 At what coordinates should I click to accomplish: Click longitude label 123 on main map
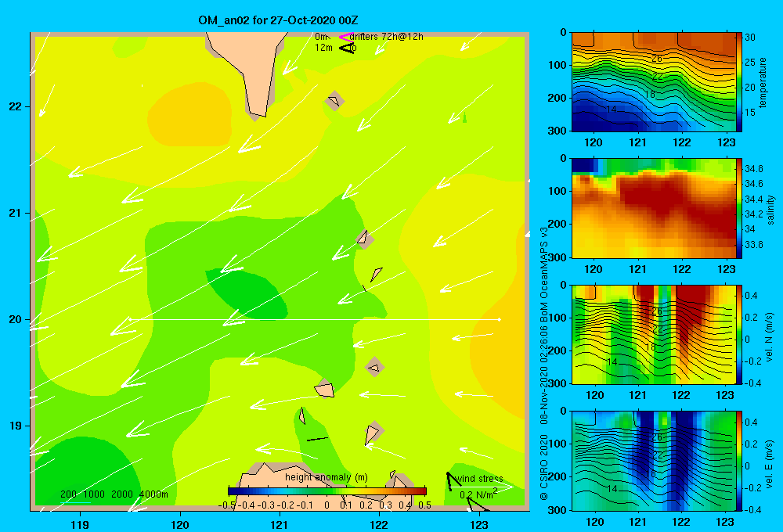click(x=479, y=524)
